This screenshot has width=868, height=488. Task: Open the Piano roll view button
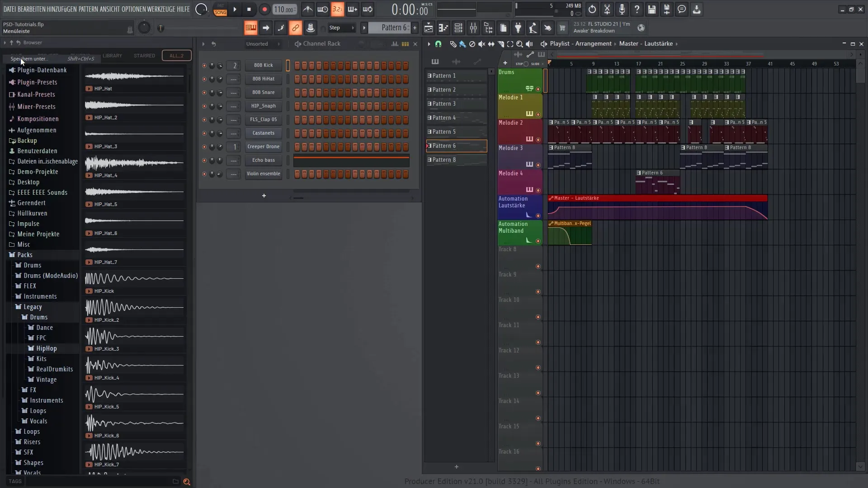[x=443, y=28]
